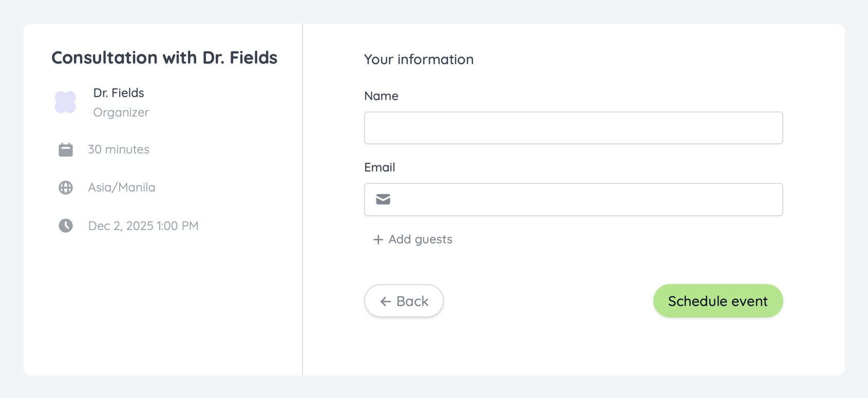Click the Dr. Fields organizer name

point(119,93)
